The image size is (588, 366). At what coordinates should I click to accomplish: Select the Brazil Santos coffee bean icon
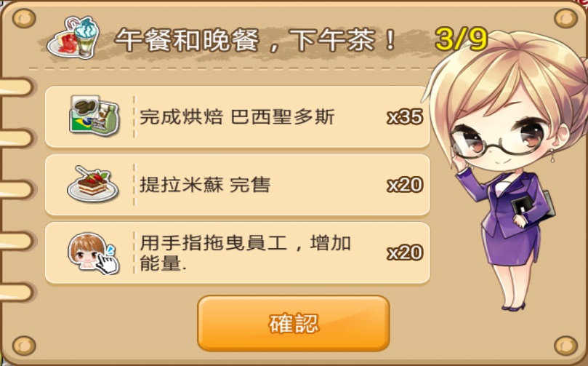click(94, 116)
